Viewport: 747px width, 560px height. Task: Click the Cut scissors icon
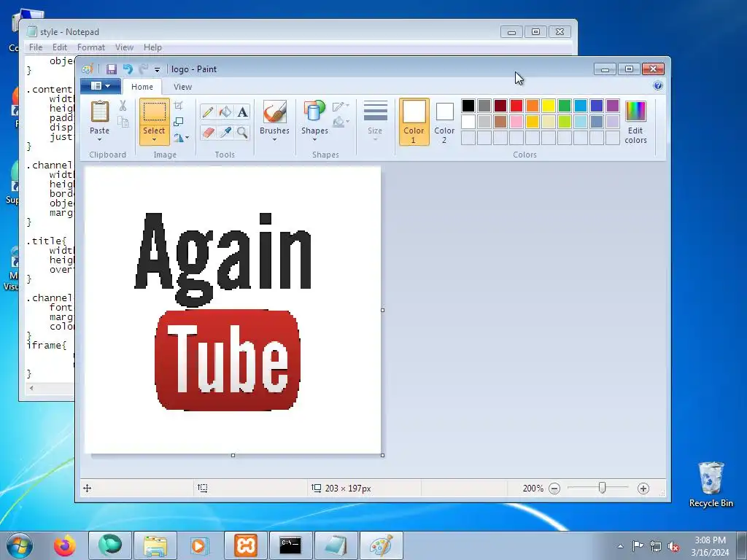point(123,106)
